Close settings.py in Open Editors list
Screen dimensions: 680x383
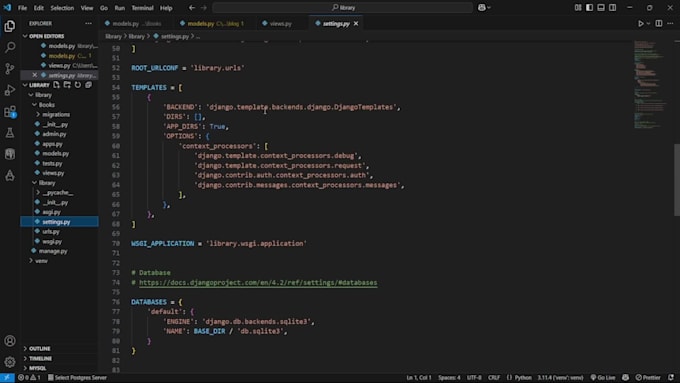tap(35, 75)
